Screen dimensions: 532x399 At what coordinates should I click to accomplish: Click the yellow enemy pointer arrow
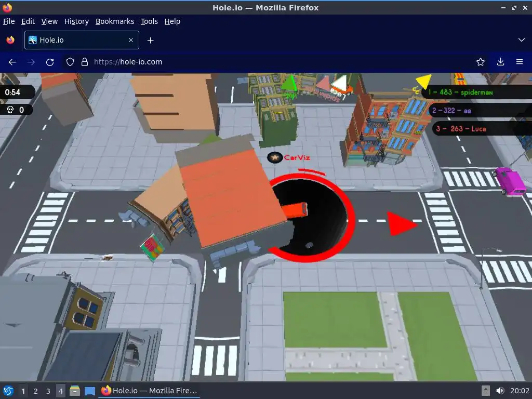point(424,82)
